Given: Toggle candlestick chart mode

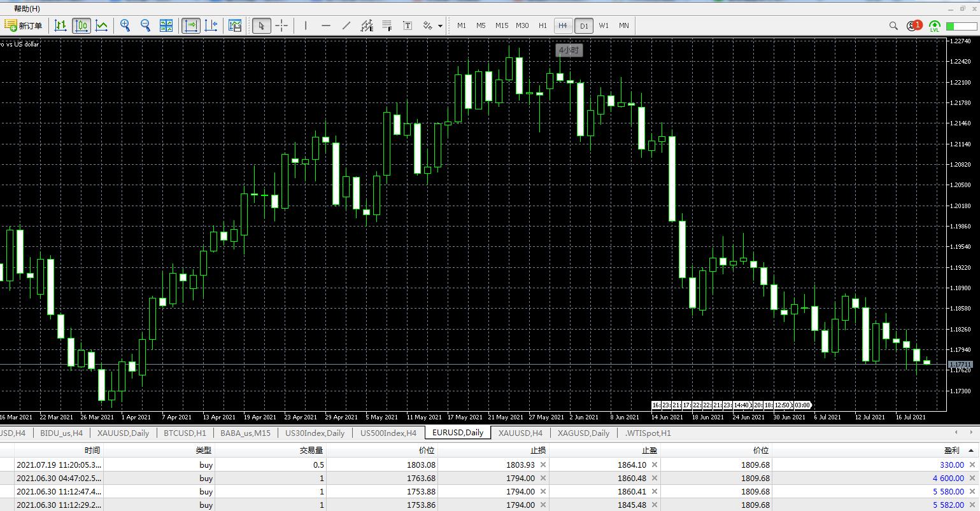Looking at the screenshot, I should point(82,25).
